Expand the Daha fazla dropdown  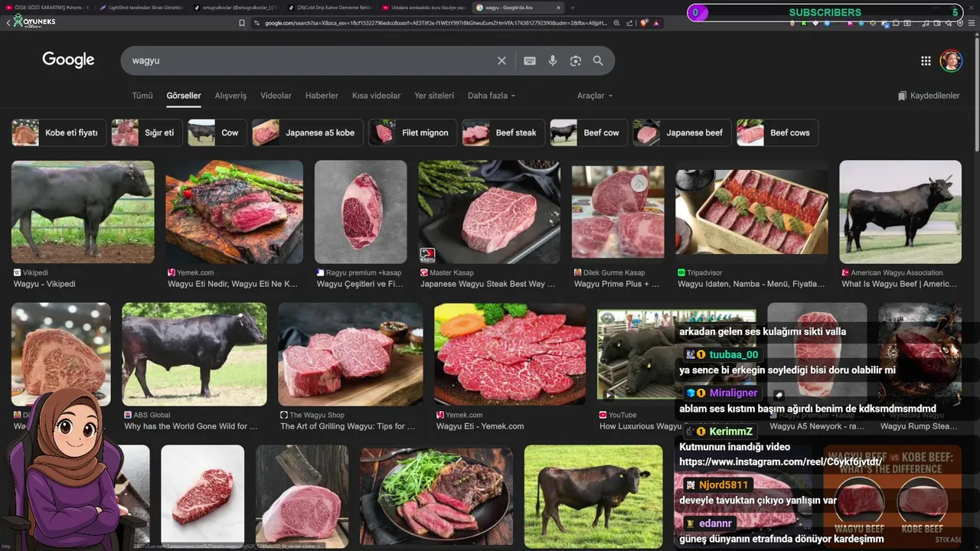(x=492, y=96)
